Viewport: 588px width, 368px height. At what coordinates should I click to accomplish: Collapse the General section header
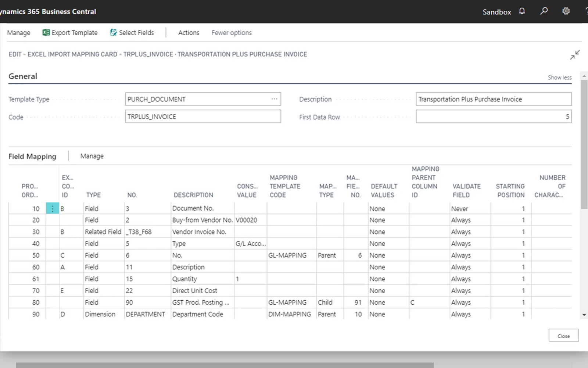[23, 76]
